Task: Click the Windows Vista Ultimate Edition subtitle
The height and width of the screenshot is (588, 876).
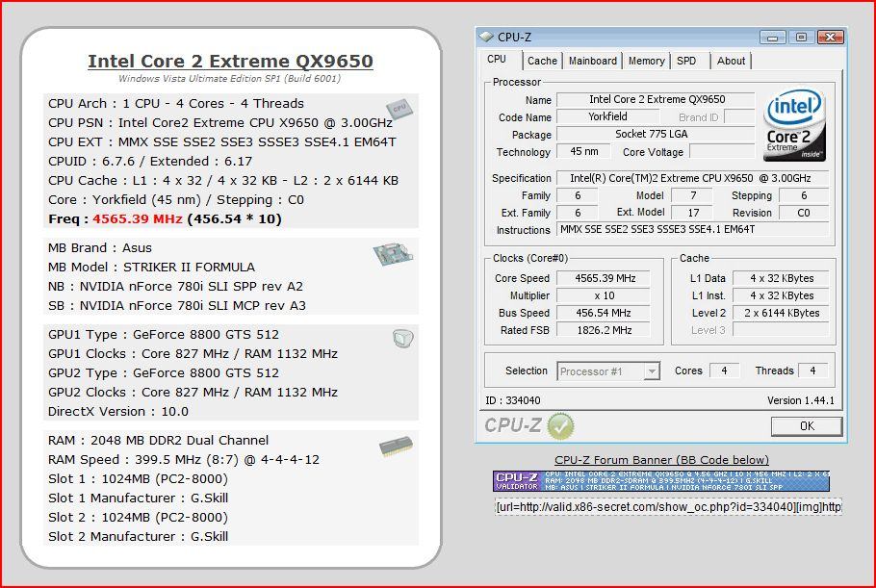Action: point(229,79)
